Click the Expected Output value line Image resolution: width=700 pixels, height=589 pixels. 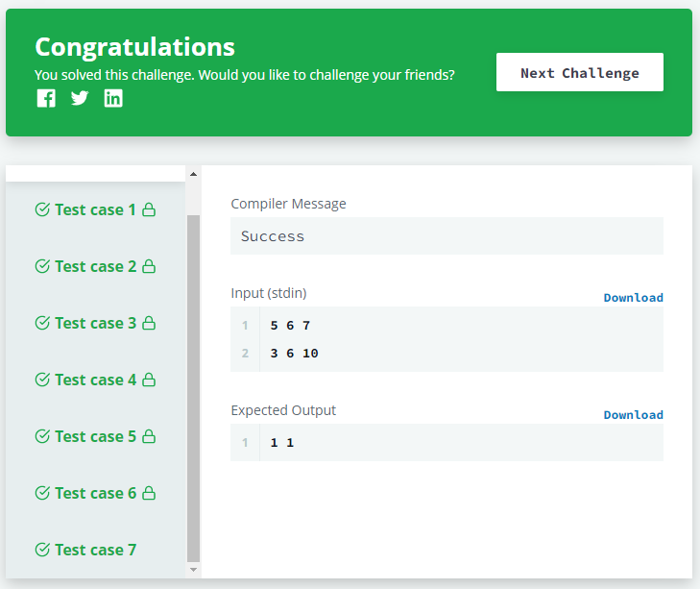click(x=447, y=442)
